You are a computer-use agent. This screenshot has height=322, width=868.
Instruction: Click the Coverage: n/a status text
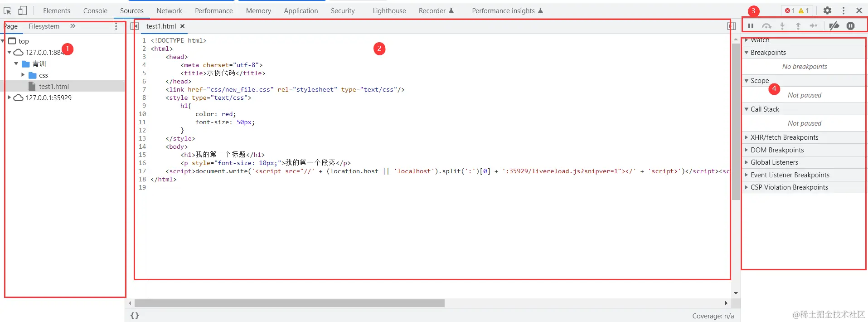[x=713, y=316]
